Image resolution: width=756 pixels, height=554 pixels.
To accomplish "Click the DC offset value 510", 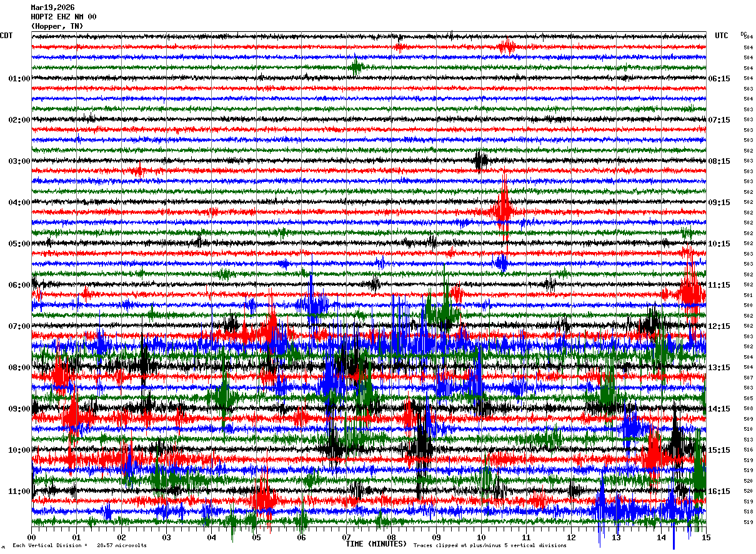I will (748, 430).
